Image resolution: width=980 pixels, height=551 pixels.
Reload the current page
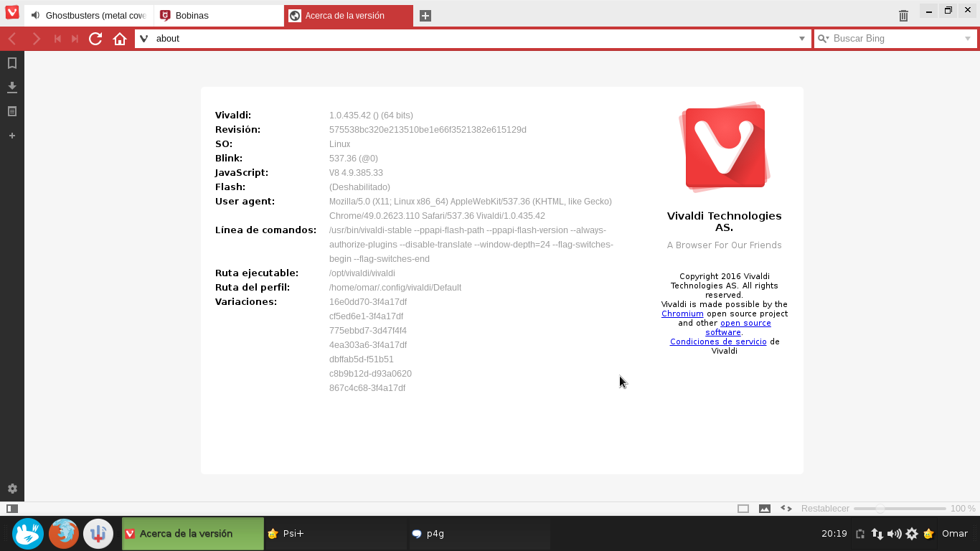click(95, 39)
